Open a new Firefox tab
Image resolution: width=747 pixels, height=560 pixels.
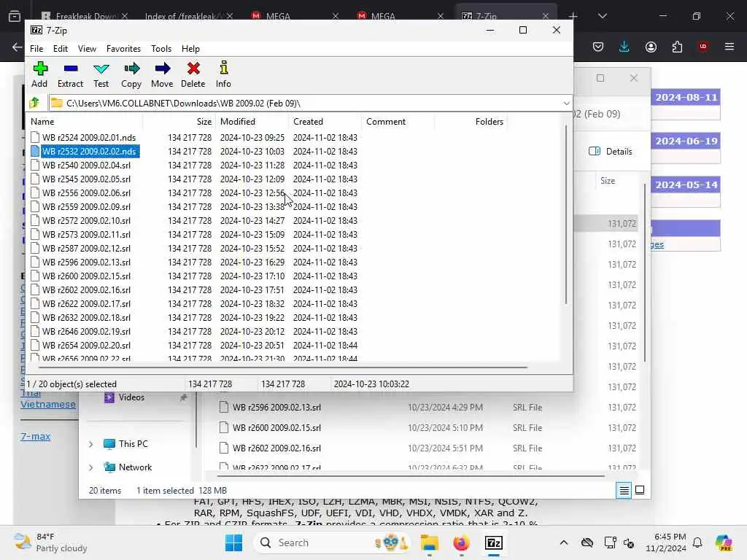tap(573, 16)
